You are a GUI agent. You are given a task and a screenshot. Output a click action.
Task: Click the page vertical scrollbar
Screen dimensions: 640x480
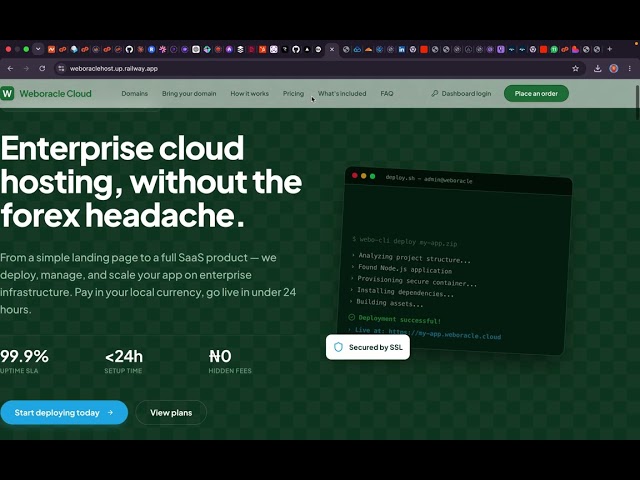tap(637, 103)
